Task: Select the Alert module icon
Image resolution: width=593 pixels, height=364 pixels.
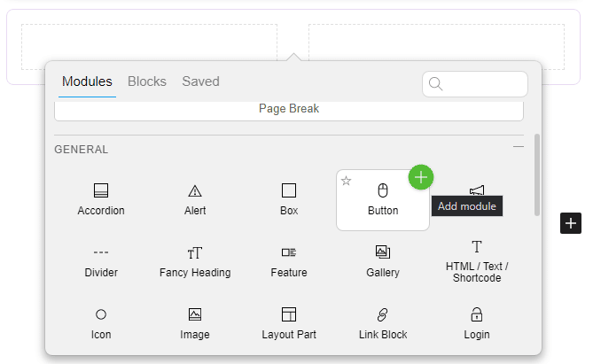Action: click(x=195, y=190)
